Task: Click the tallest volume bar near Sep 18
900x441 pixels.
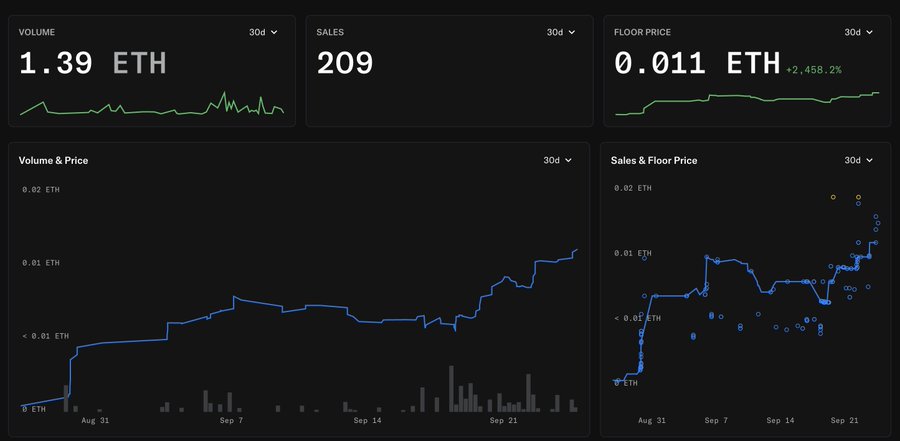Action: [451, 389]
